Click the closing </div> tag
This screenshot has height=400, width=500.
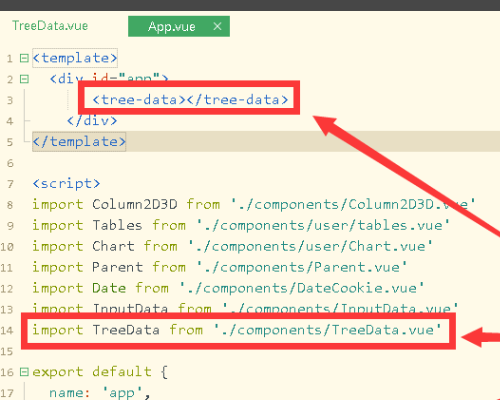(x=92, y=121)
